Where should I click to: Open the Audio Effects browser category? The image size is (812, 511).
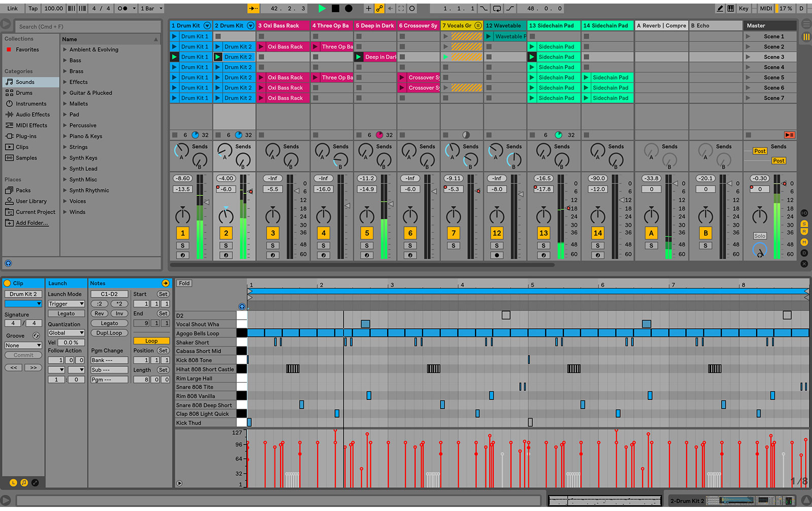32,115
